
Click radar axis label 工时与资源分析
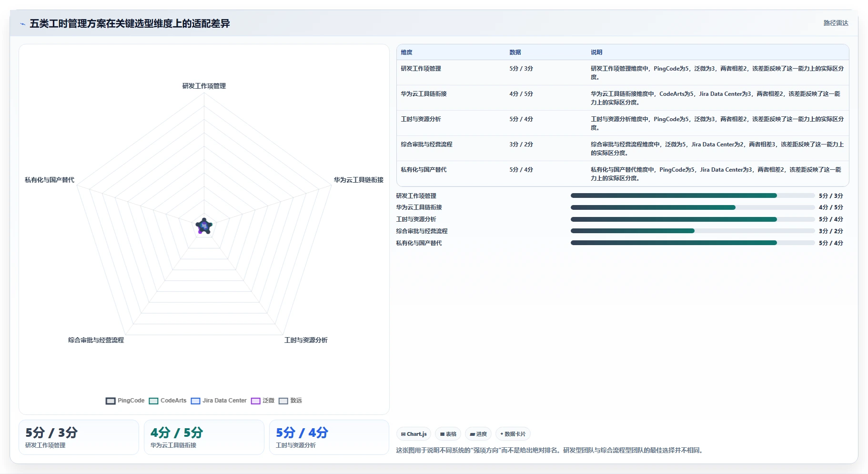point(306,340)
